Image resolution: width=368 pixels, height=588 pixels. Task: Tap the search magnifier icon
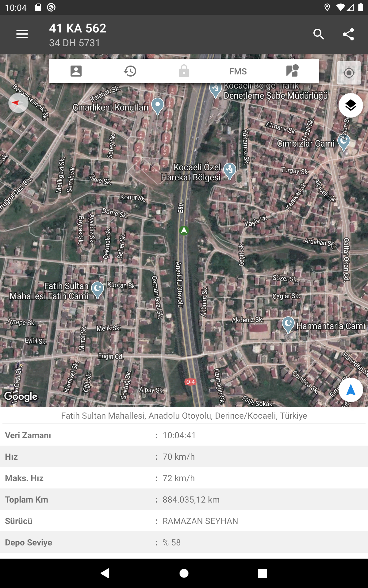tap(319, 34)
